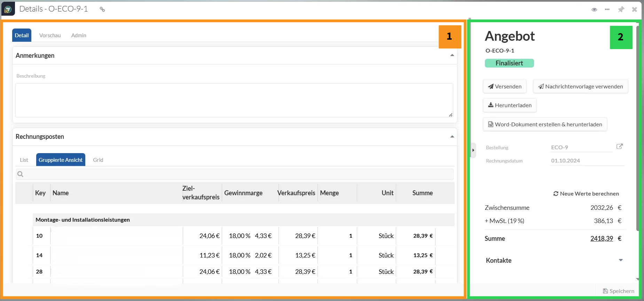Expand the Kontakte section

coord(620,260)
